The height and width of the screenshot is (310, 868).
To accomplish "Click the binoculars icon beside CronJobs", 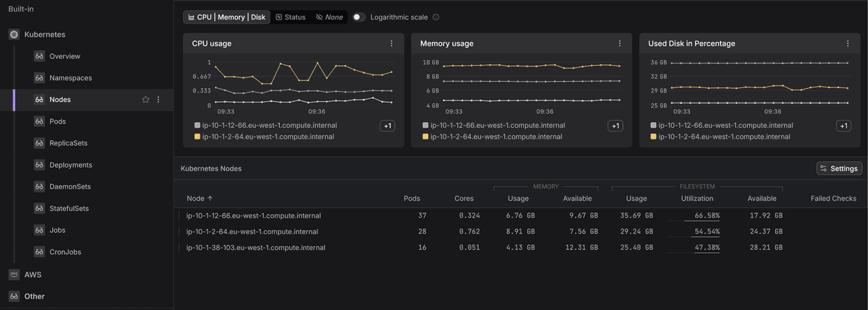I will pos(40,251).
